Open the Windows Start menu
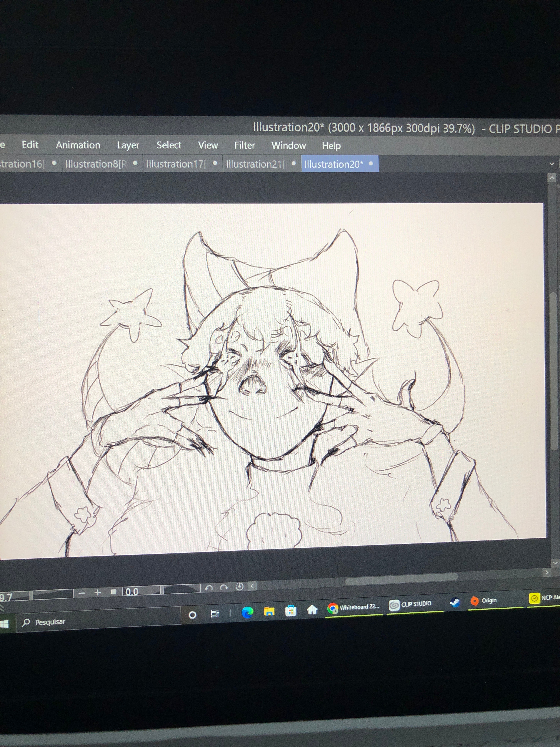 4,624
